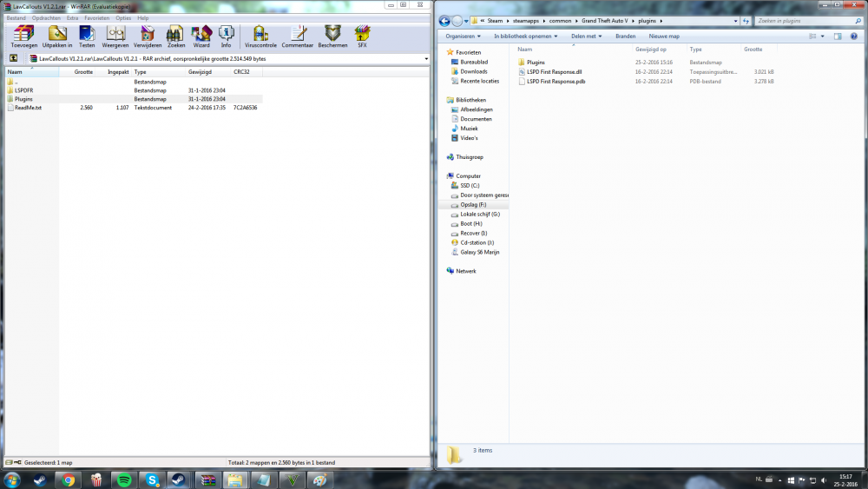
Task: Open the Opdrachten menu
Action: click(x=46, y=17)
